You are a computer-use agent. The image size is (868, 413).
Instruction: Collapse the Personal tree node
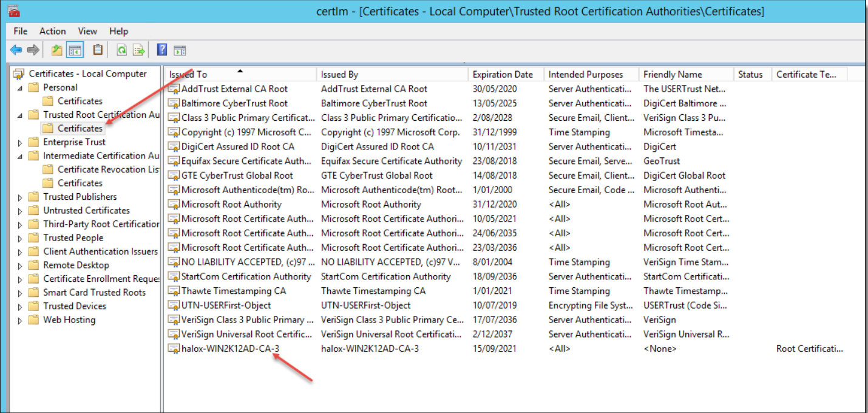pos(20,88)
